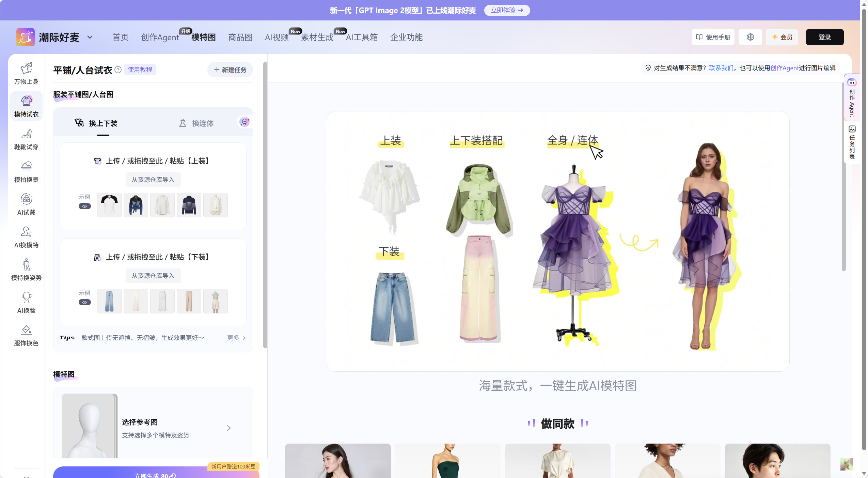The width and height of the screenshot is (868, 478).
Task: Click the help question mark beside 平铺/人台试衣
Action: (118, 70)
